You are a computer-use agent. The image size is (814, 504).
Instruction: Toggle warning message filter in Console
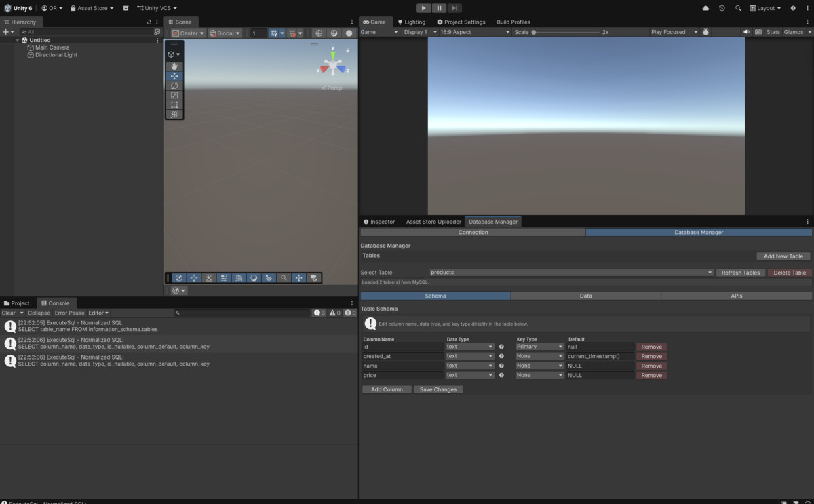(x=334, y=313)
